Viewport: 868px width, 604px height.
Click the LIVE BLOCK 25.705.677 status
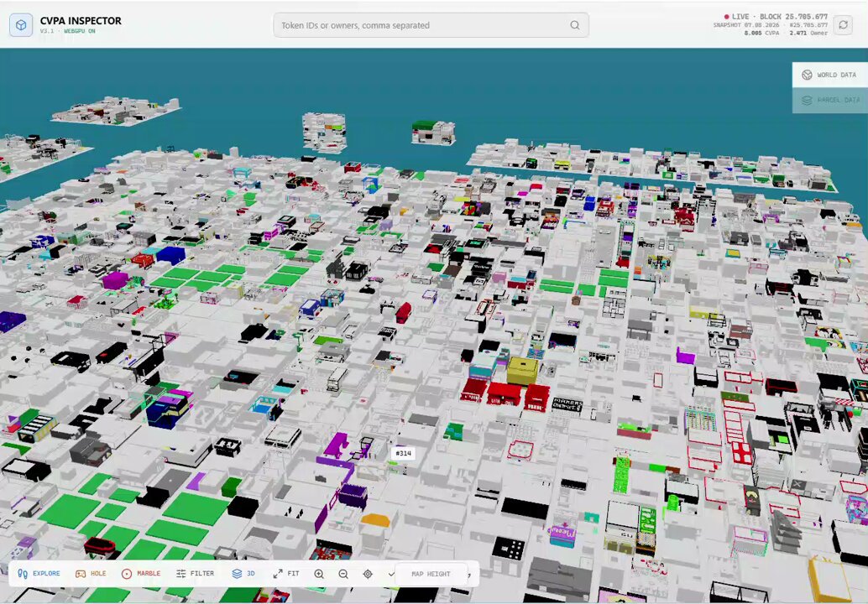point(776,17)
